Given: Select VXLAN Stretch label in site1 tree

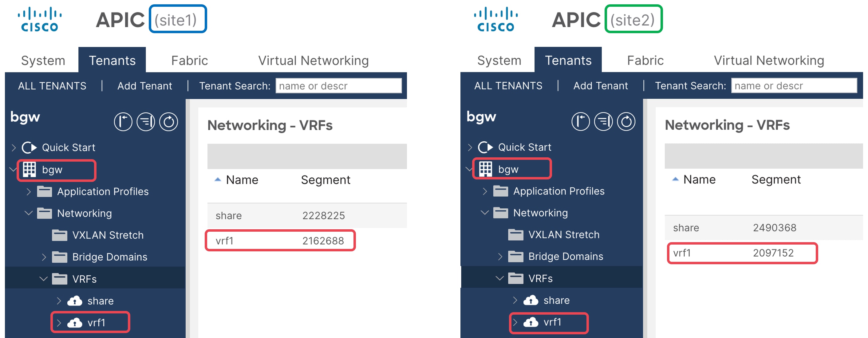Looking at the screenshot, I should [x=108, y=235].
